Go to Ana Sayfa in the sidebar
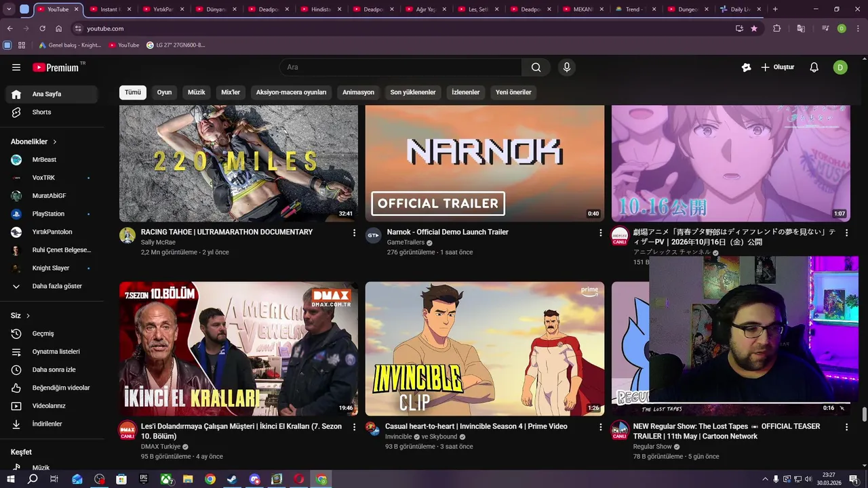 52,94
